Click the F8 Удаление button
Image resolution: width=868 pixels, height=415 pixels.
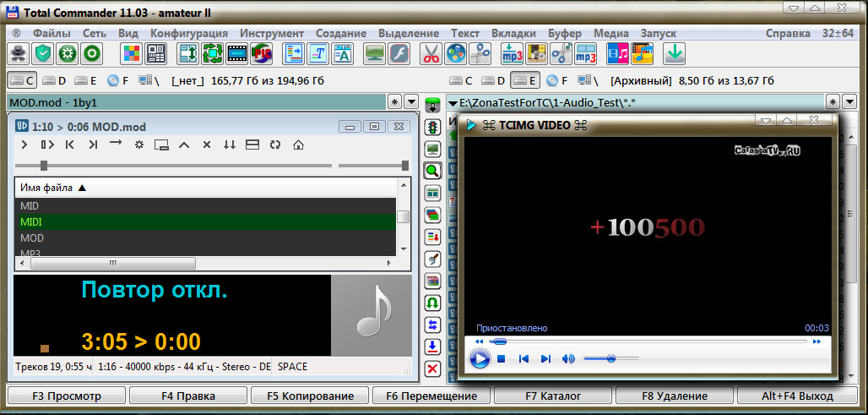tap(675, 396)
